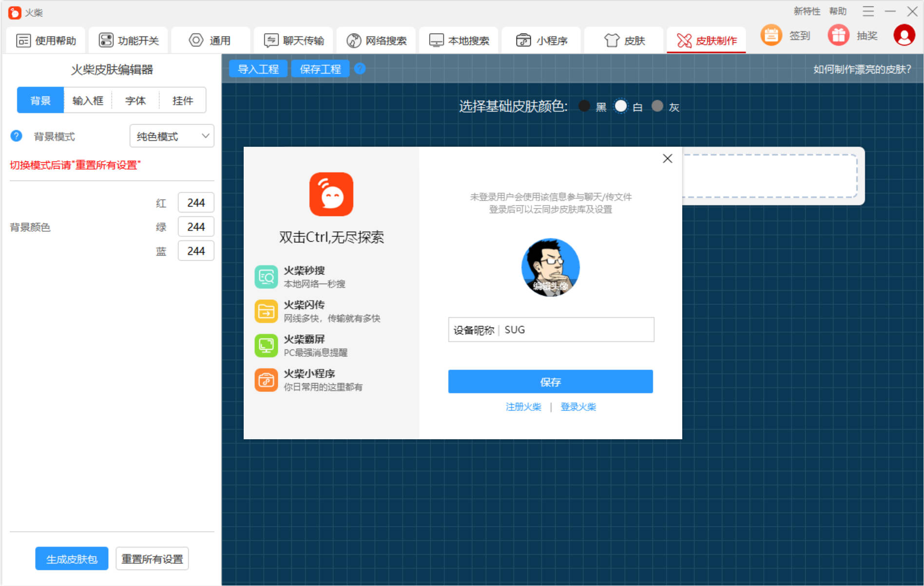Select the 黑 base skin color radio
The height and width of the screenshot is (586, 924).
584,106
